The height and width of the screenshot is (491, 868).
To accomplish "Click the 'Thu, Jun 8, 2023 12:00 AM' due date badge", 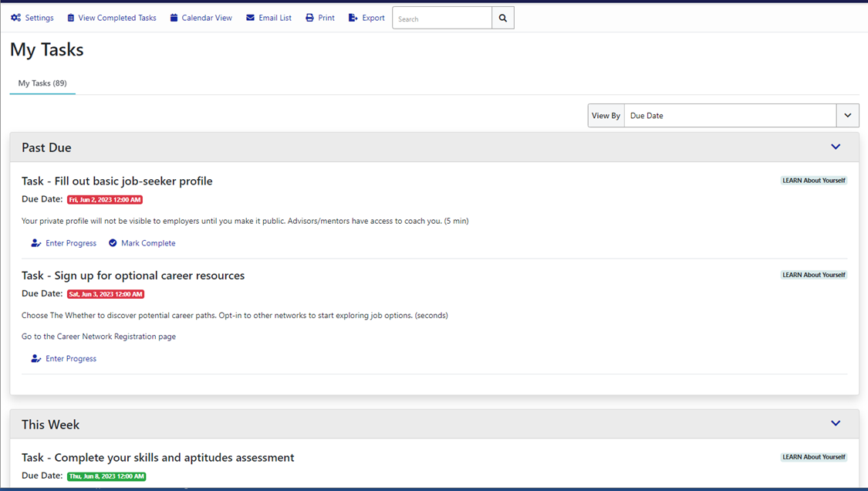I will [x=106, y=476].
